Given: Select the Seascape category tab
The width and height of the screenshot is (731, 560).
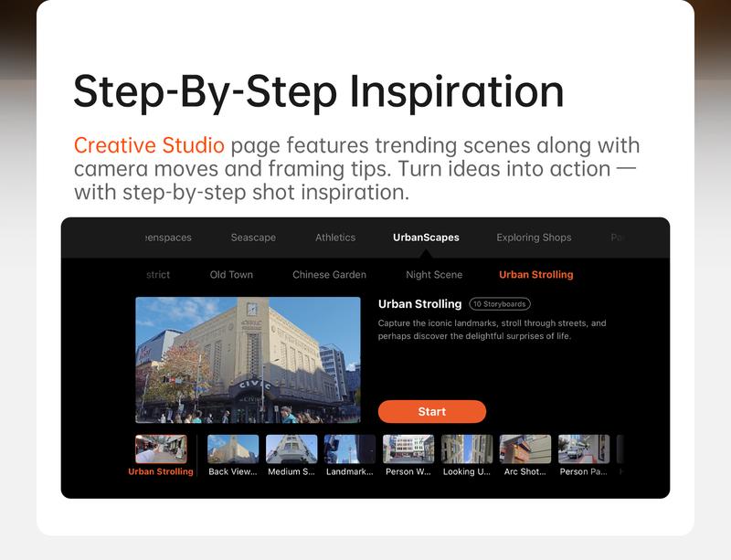Looking at the screenshot, I should coord(253,238).
